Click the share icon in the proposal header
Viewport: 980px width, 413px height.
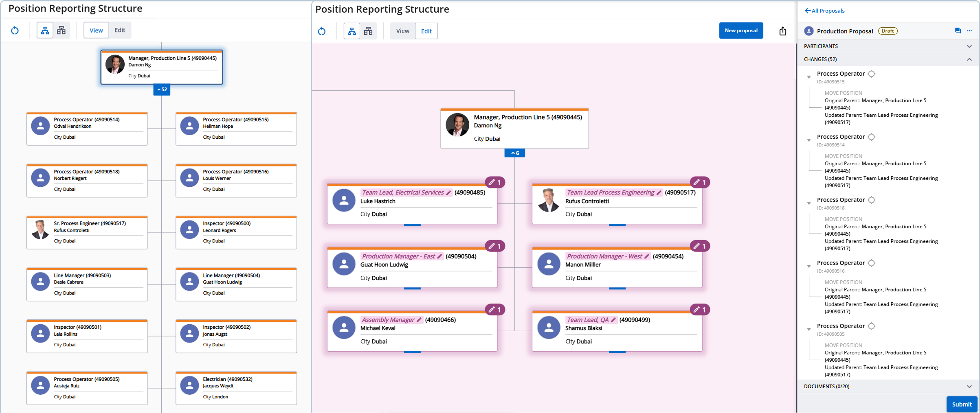click(782, 31)
